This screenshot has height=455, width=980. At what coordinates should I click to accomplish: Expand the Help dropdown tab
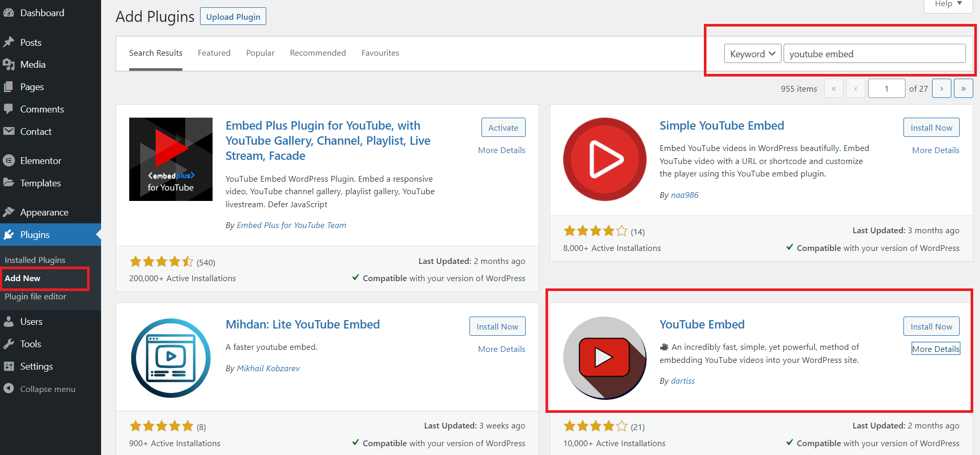click(948, 5)
